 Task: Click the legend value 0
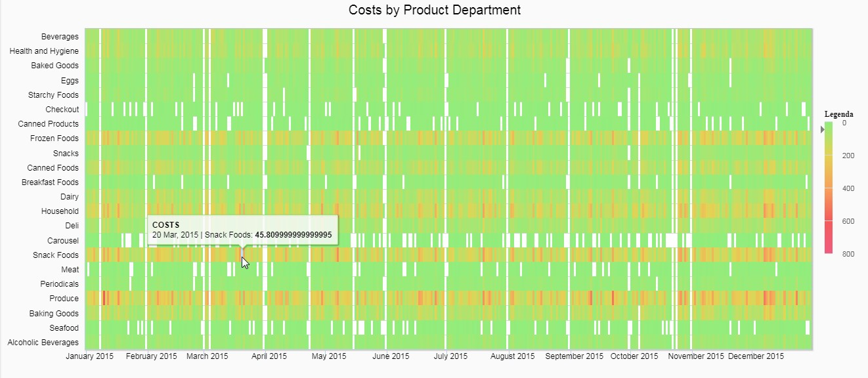point(844,123)
